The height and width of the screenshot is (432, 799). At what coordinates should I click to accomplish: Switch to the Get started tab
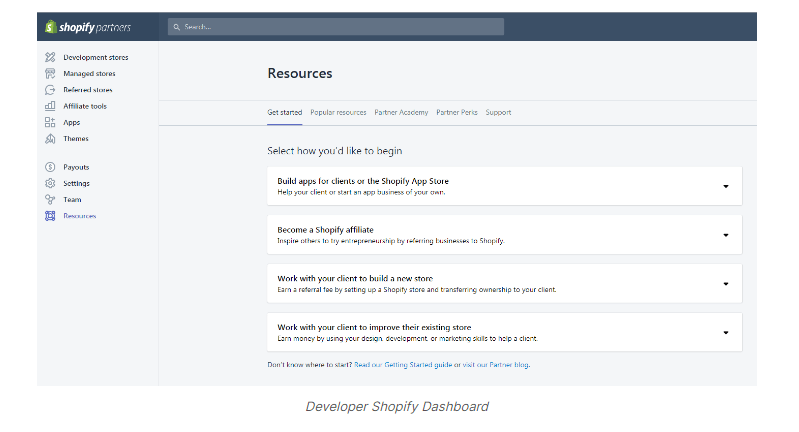pyautogui.click(x=285, y=113)
